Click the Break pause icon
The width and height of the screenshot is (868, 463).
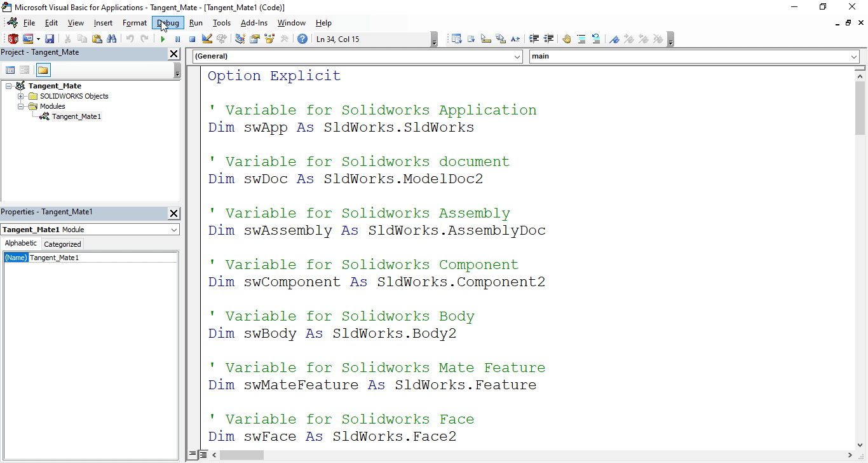(177, 39)
